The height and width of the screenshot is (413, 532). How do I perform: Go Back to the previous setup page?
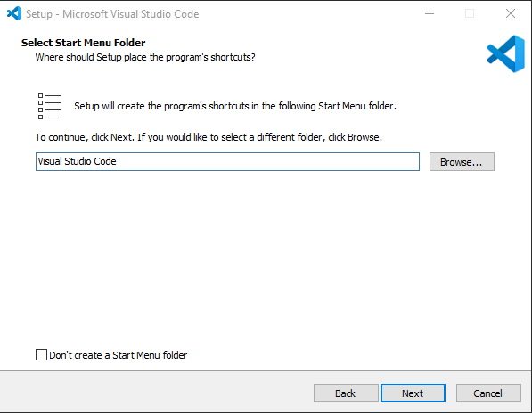(346, 393)
